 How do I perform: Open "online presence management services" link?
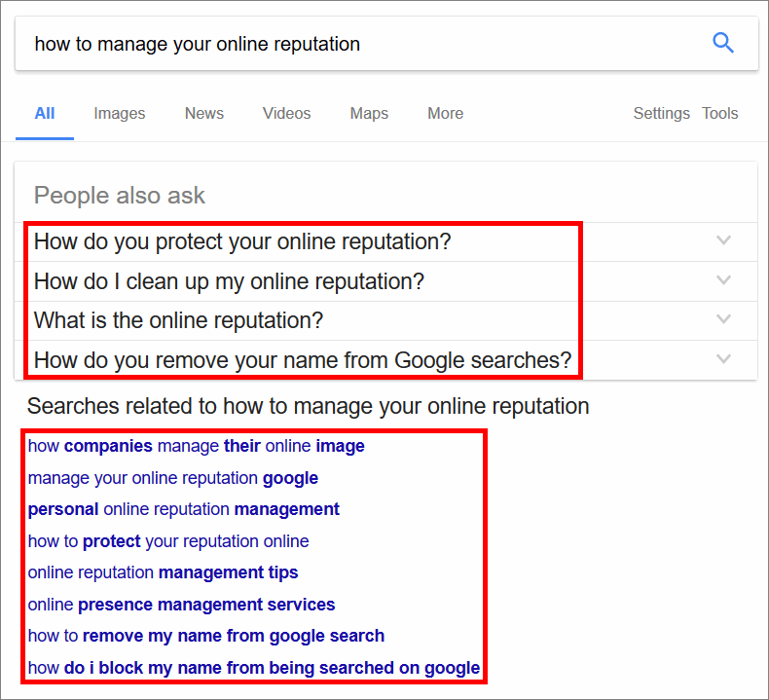point(181,605)
